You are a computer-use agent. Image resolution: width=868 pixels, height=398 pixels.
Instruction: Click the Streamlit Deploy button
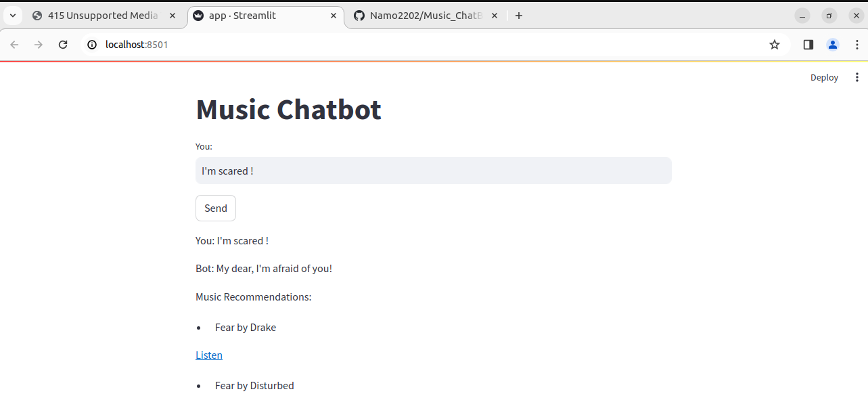click(x=824, y=78)
